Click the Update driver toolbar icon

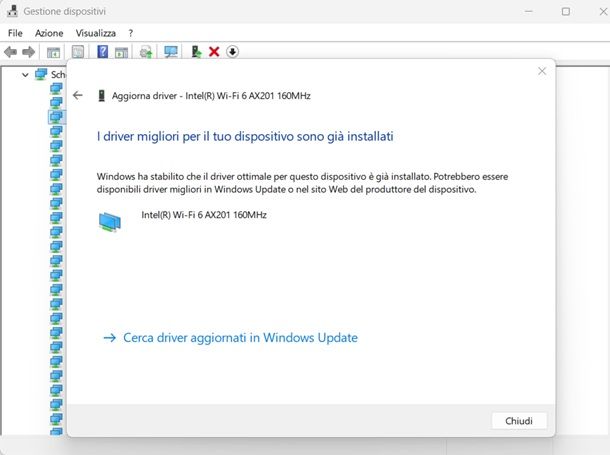146,52
